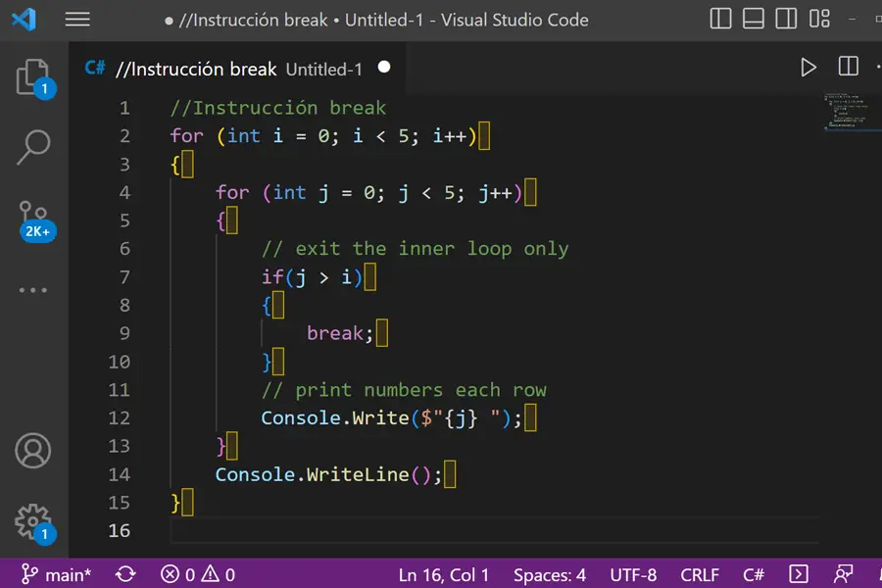Open indentation options via Spaces: 4
Viewport: 882px width, 588px height.
(x=550, y=574)
